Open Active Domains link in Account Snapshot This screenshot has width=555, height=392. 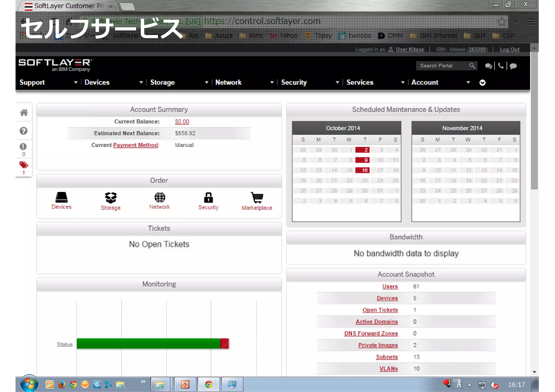377,322
